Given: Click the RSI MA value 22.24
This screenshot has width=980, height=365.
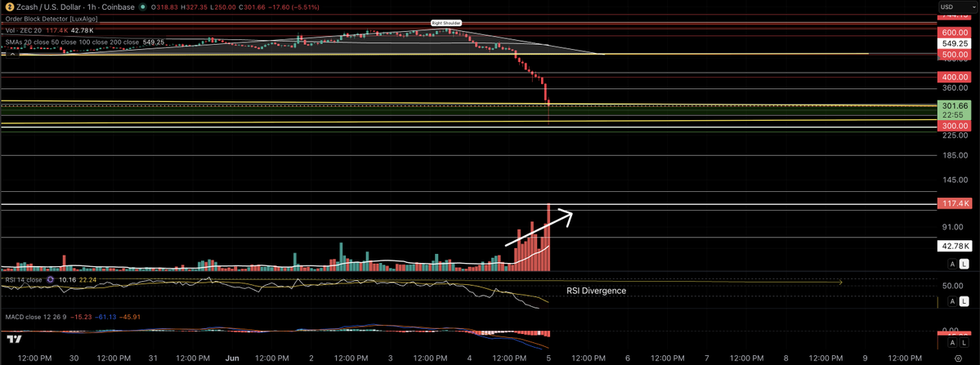Looking at the screenshot, I should pos(87,279).
